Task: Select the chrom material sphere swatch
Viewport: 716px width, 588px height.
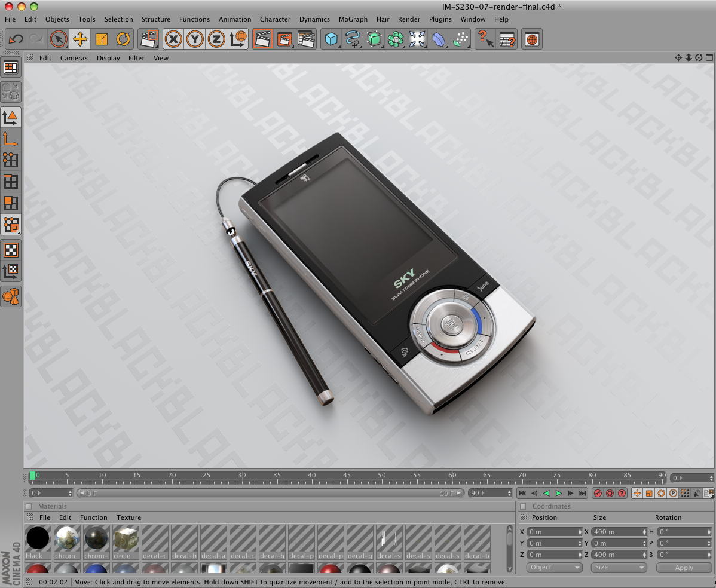Action: 67,542
